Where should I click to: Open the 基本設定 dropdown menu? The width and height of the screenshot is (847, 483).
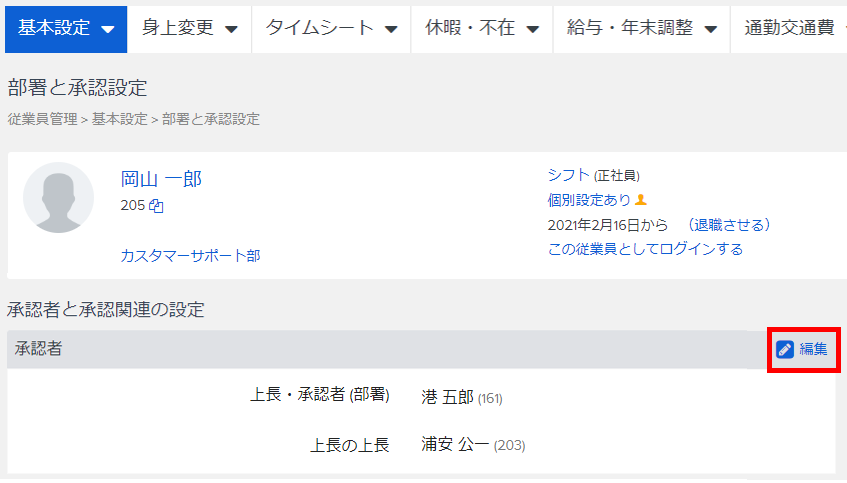[x=65, y=28]
